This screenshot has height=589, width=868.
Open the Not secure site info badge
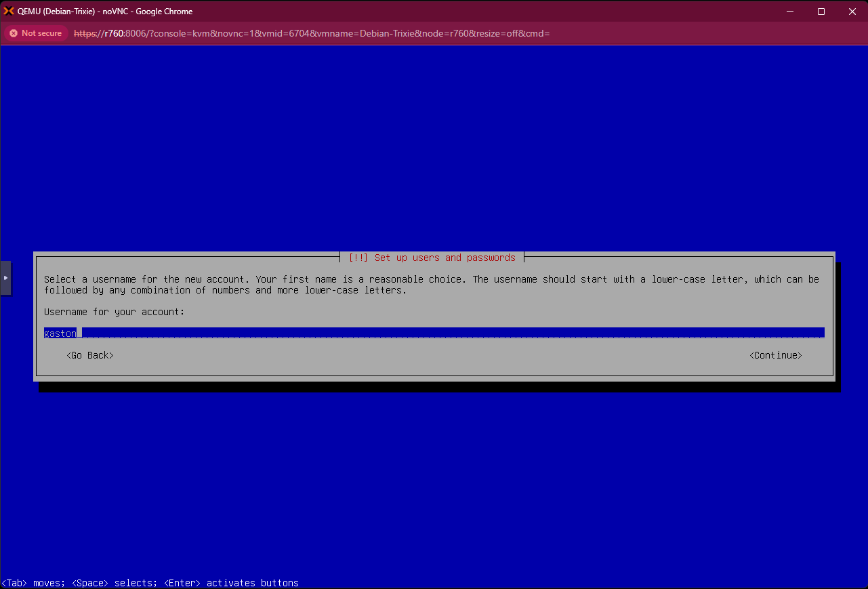tap(36, 33)
